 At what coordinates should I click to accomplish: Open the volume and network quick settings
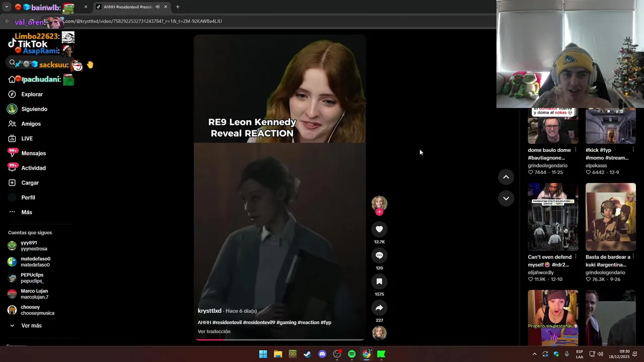[596, 354]
